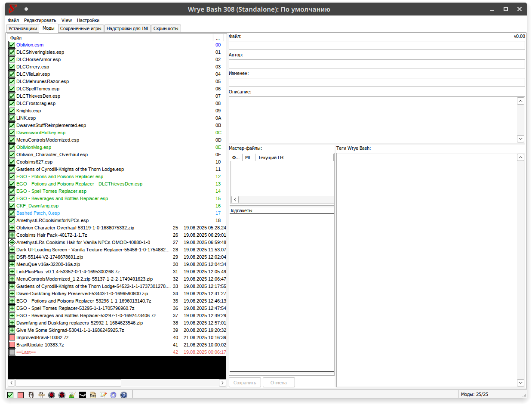The width and height of the screenshot is (532, 405).
Task: Click the mod list left scroll arrow
Action: click(x=12, y=383)
